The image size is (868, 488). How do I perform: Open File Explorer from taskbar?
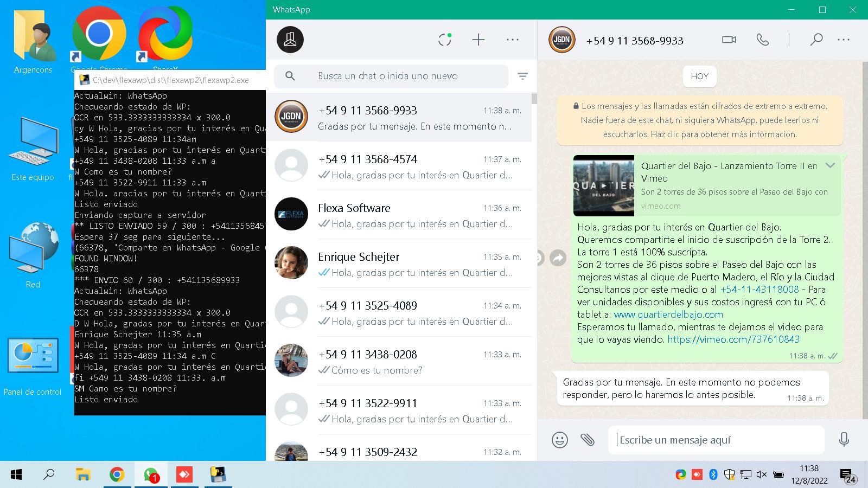tap(83, 475)
